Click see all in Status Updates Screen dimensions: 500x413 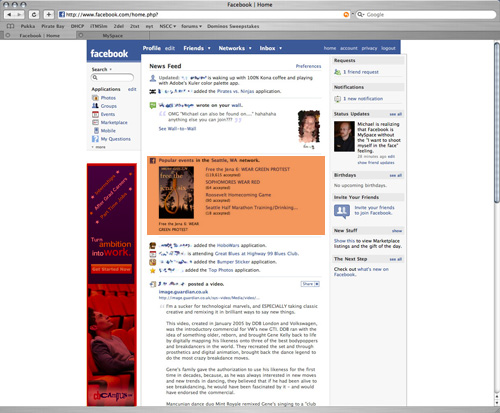(396, 114)
